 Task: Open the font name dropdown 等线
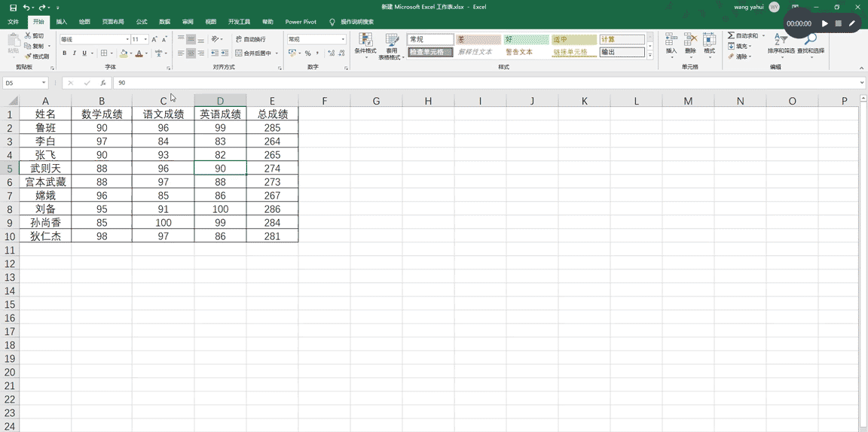(x=126, y=39)
